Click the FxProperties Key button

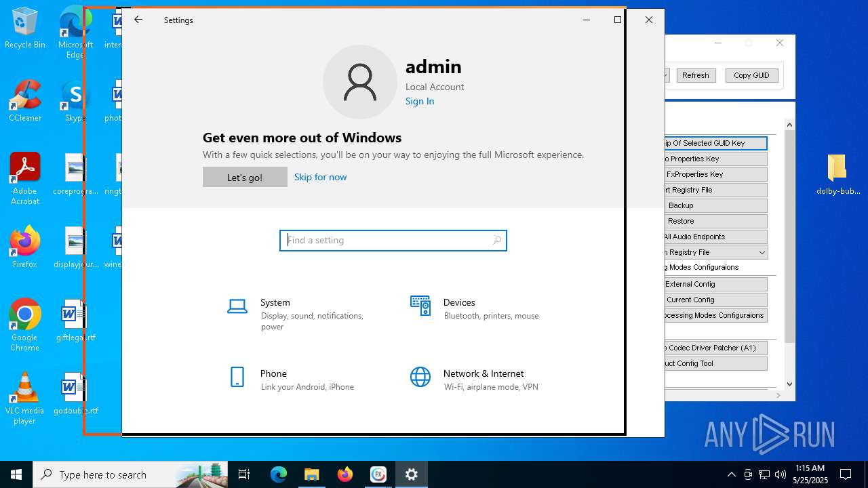pyautogui.click(x=716, y=174)
